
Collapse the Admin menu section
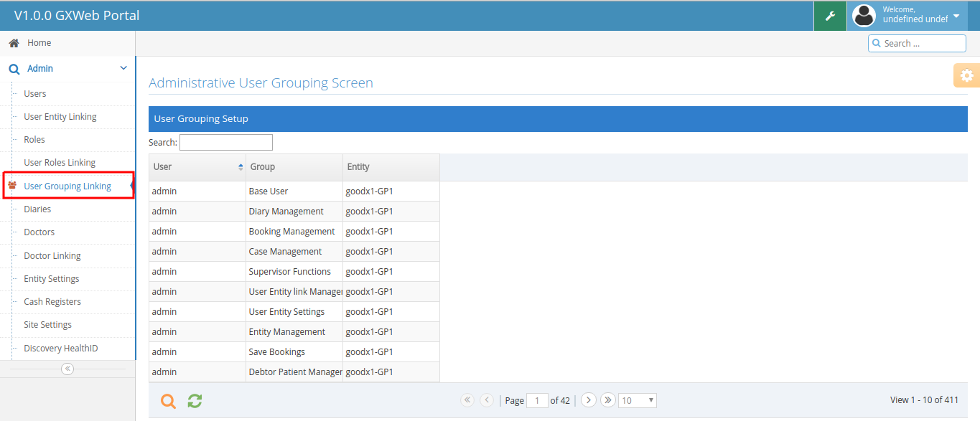(x=123, y=68)
